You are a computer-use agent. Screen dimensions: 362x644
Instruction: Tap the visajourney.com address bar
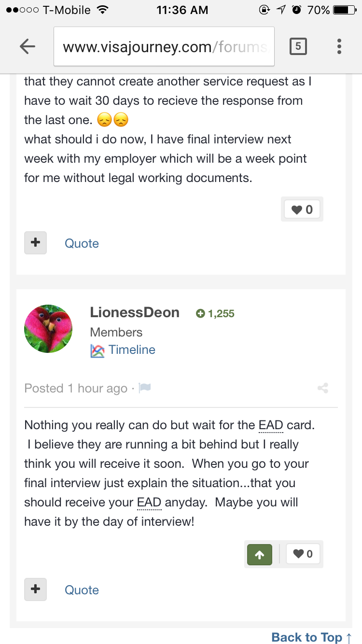(x=164, y=46)
